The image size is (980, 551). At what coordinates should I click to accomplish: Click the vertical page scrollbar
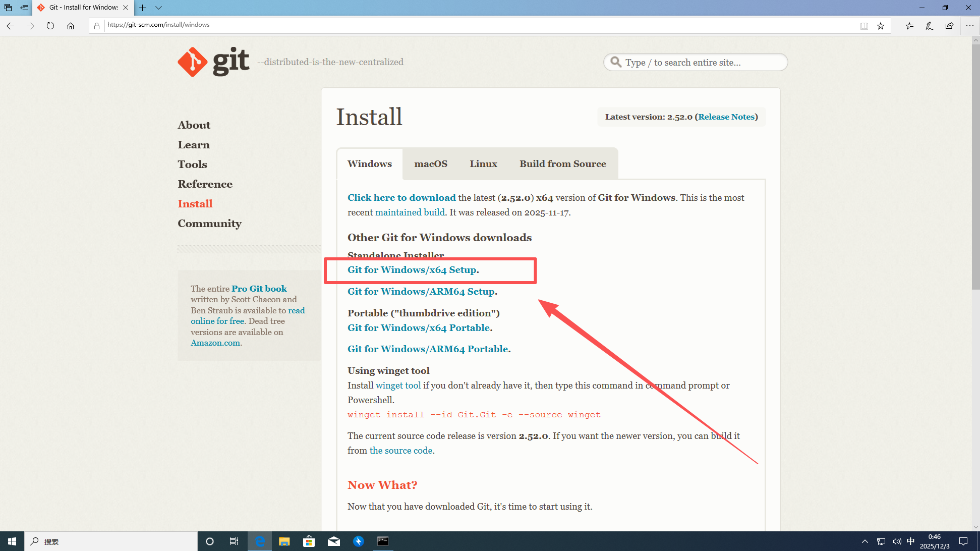975,167
